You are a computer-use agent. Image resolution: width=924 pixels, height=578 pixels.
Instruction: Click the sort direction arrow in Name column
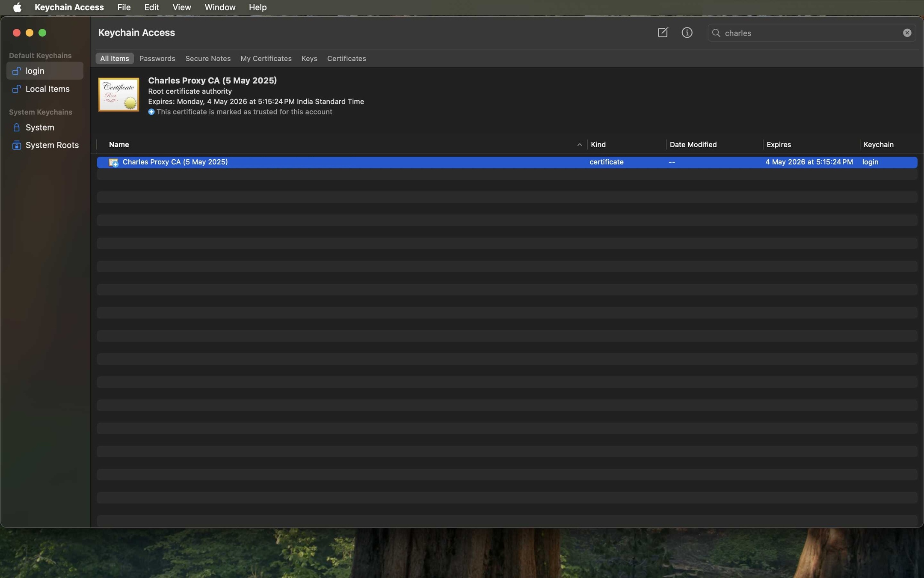[x=580, y=145]
